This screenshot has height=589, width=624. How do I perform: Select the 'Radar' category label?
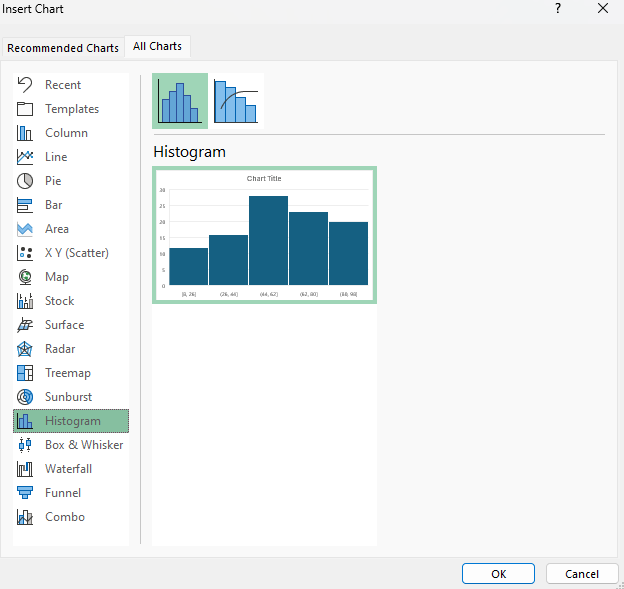tap(60, 349)
